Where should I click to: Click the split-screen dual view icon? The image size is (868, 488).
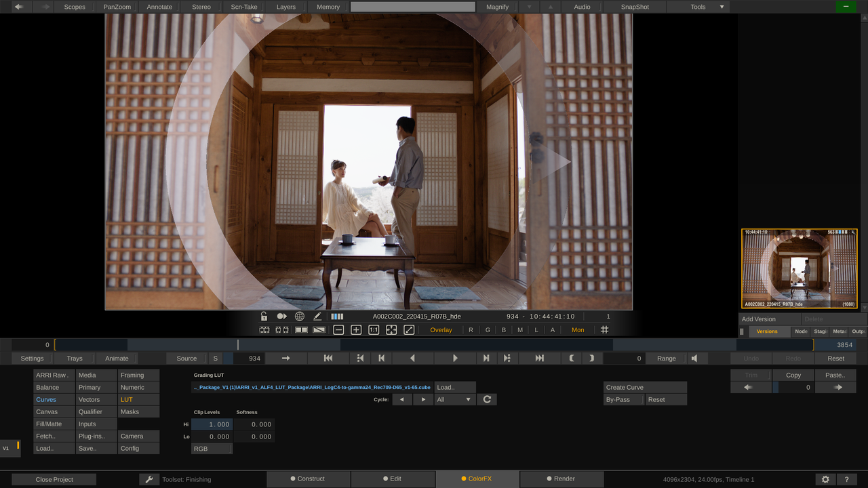coord(301,330)
